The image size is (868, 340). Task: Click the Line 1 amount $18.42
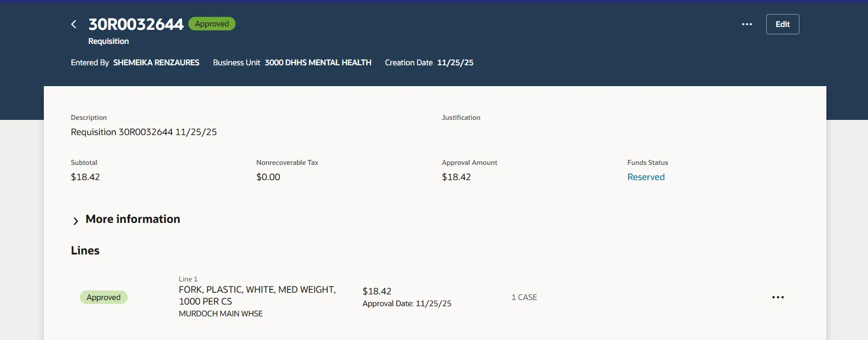click(377, 291)
